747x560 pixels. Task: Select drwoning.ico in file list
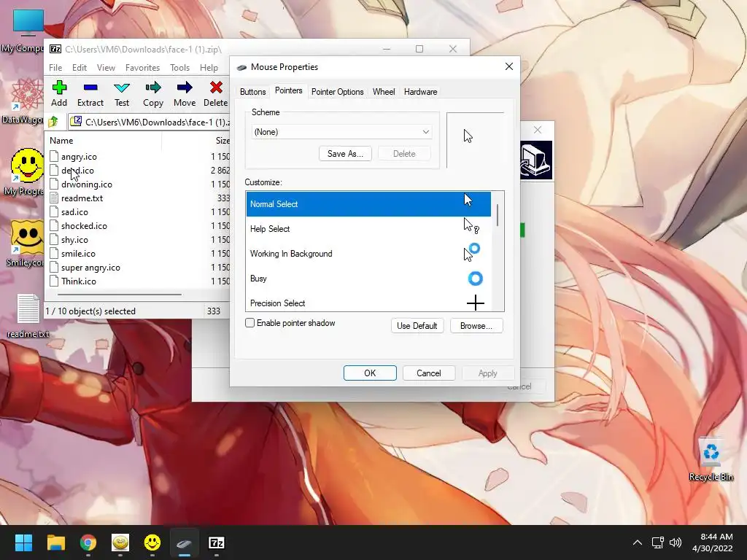87,184
